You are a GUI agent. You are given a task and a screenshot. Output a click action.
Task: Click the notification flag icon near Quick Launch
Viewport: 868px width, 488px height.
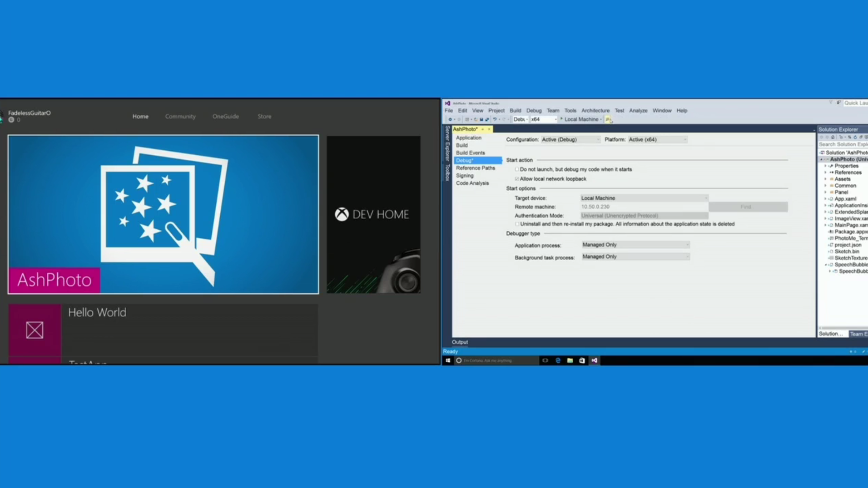[x=831, y=103]
